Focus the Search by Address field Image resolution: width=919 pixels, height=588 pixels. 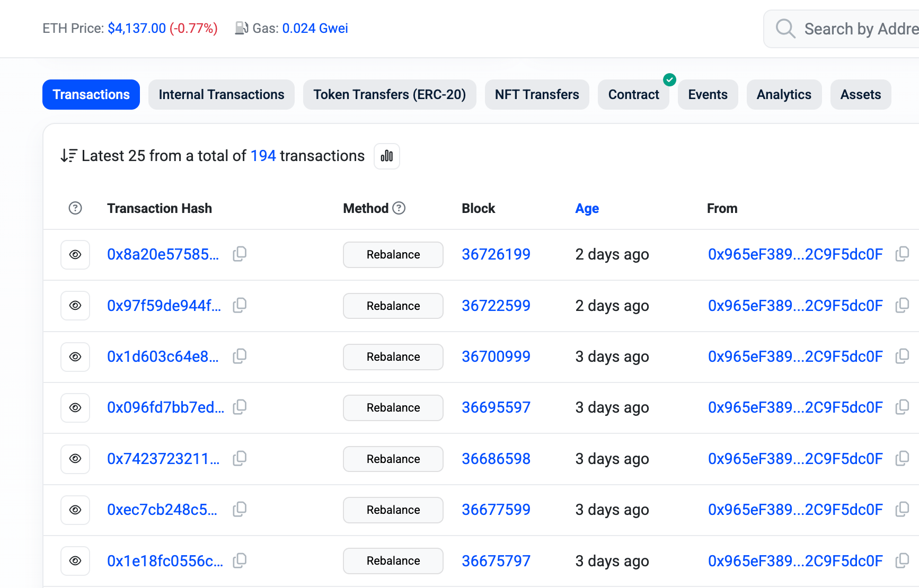point(859,29)
